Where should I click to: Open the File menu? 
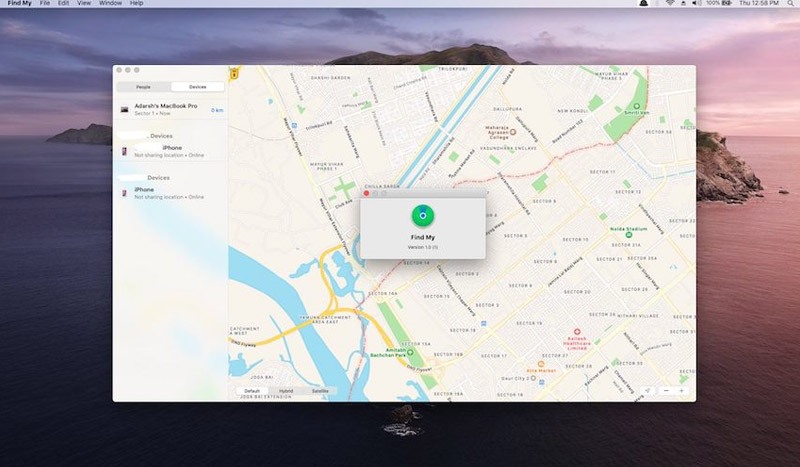click(45, 3)
